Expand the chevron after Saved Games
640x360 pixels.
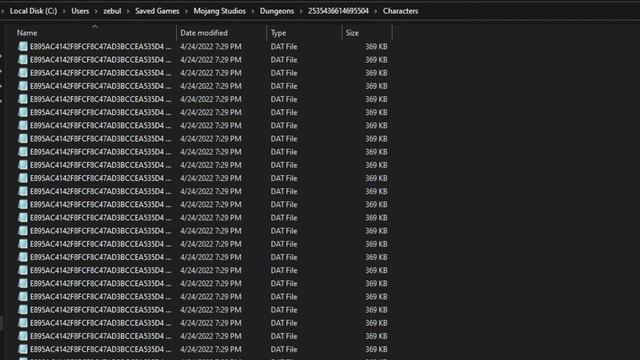[x=187, y=11]
